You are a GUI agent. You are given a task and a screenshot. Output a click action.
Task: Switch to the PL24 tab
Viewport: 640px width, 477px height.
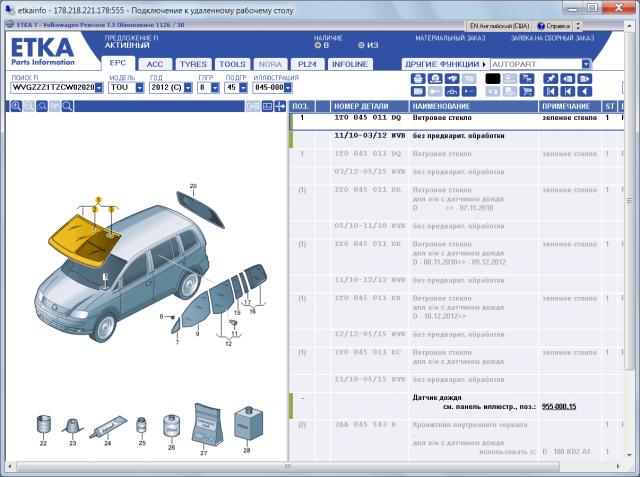point(307,64)
